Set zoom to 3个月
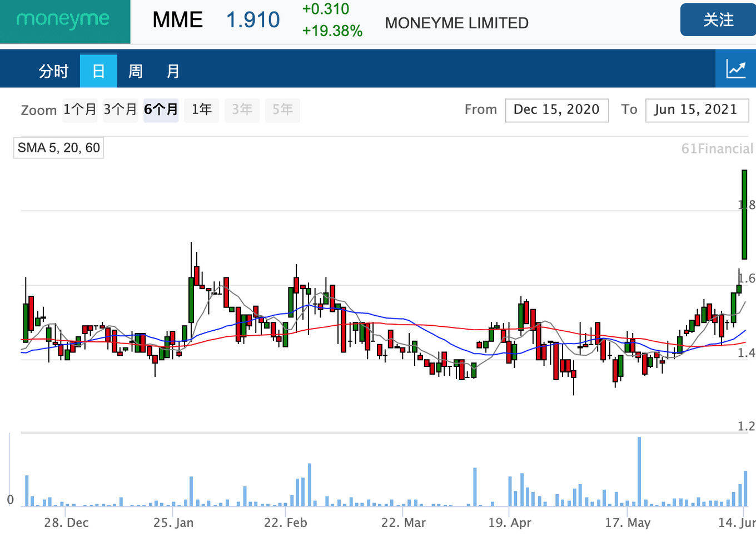The image size is (756, 552). click(120, 110)
